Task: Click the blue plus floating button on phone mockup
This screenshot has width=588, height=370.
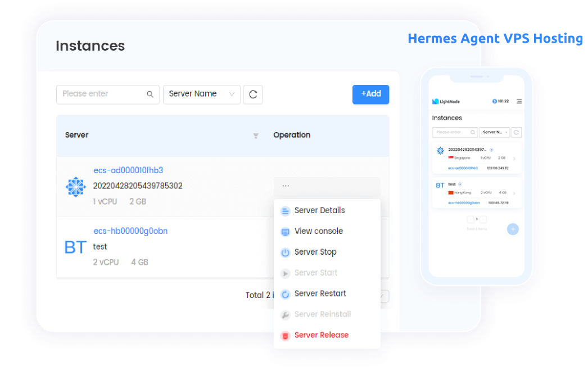Action: click(513, 229)
